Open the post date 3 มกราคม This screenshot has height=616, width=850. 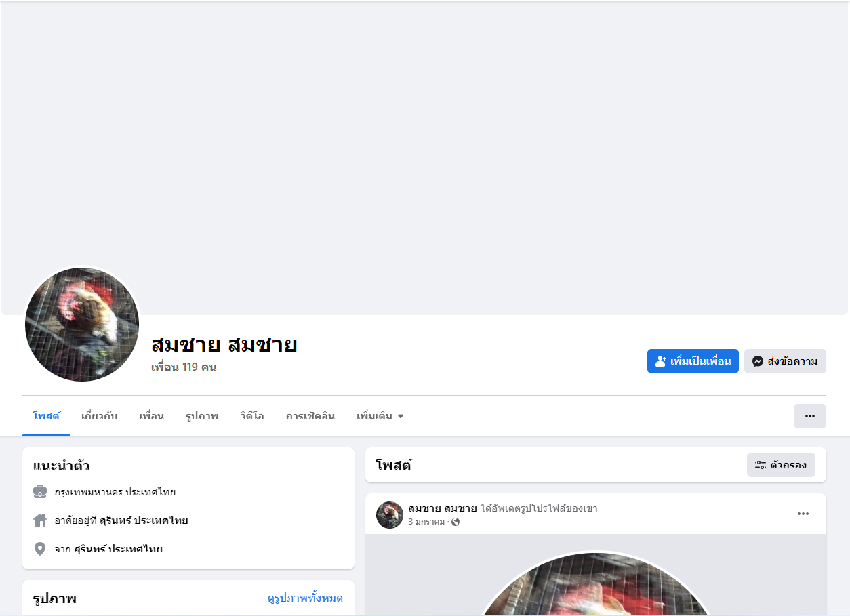point(426,522)
